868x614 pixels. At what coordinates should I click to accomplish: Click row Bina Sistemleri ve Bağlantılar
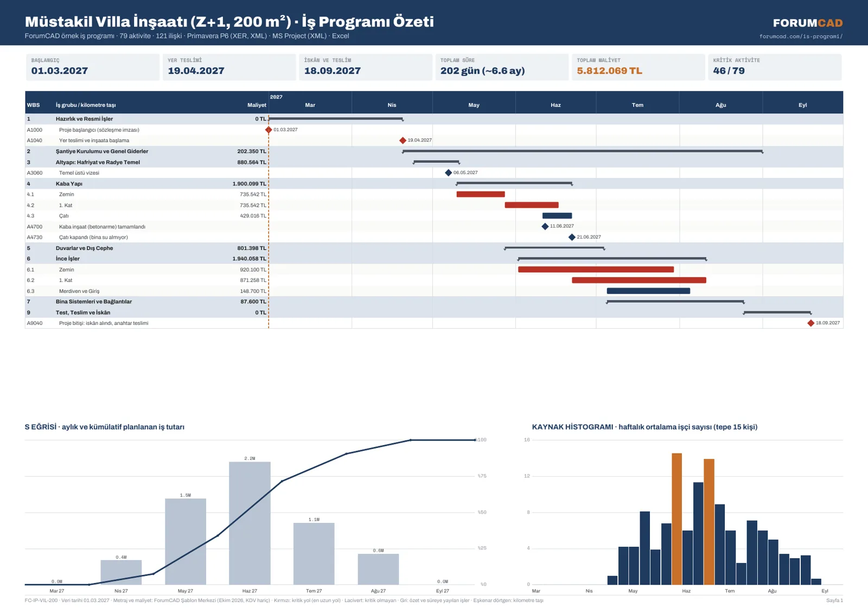click(x=434, y=302)
